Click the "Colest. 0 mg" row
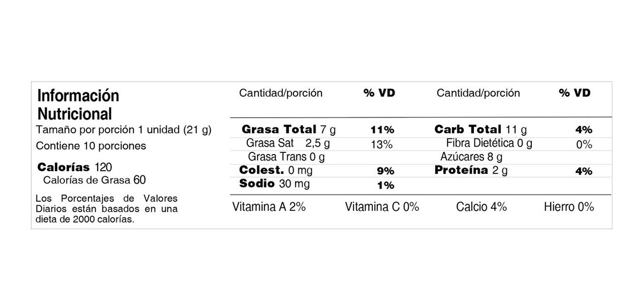644x308 pixels. tap(276, 171)
